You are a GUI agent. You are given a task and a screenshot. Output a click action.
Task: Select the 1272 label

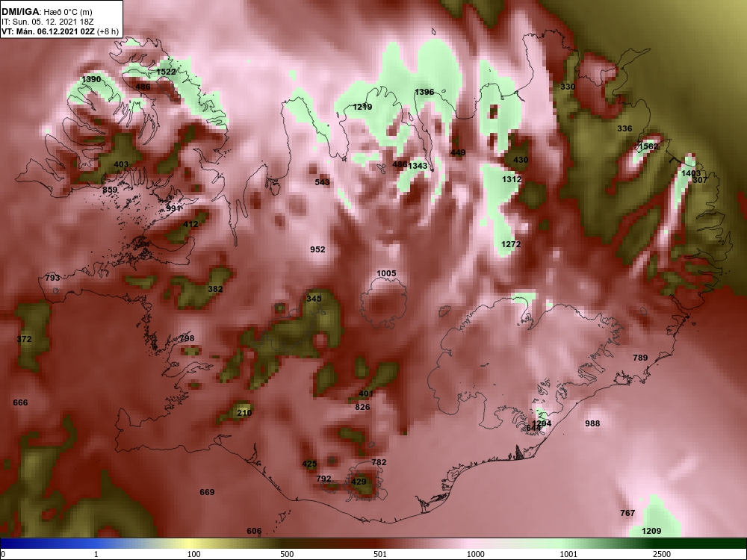511,244
